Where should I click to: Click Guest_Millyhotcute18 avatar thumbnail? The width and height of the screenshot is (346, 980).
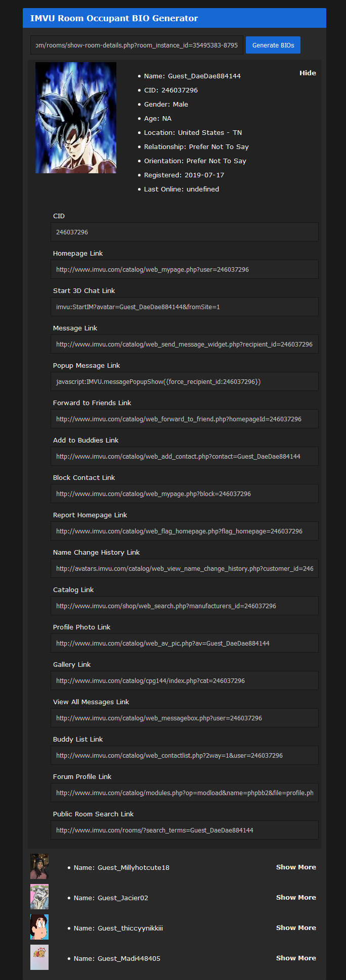(x=39, y=866)
